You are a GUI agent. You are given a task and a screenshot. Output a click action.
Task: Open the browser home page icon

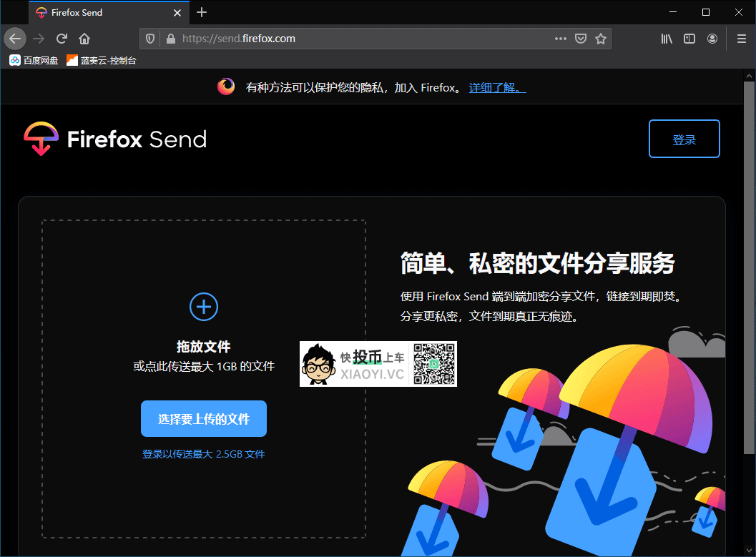pyautogui.click(x=84, y=39)
